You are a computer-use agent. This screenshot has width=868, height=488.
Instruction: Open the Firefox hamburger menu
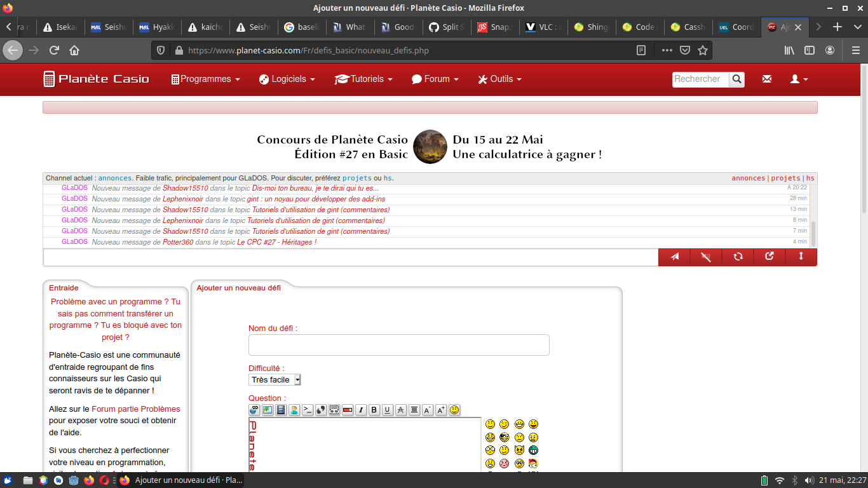[855, 50]
